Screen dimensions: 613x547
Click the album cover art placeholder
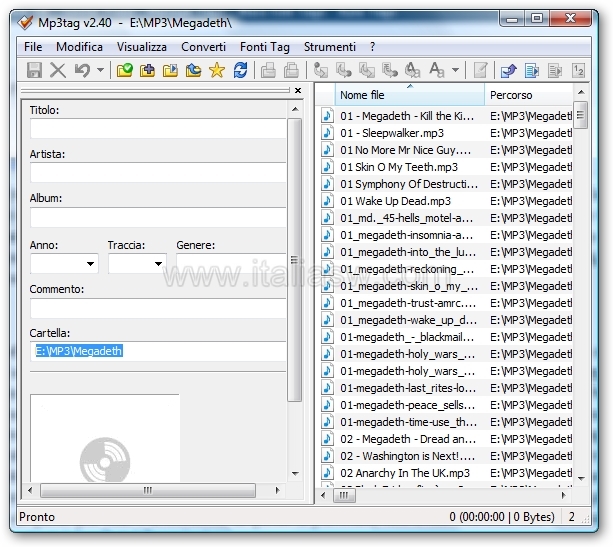(x=105, y=438)
